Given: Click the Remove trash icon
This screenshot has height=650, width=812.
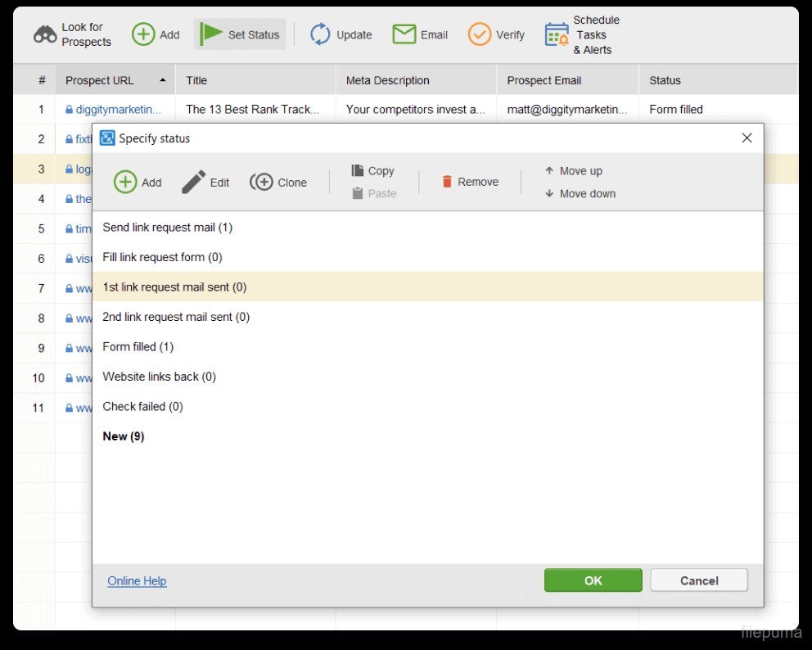Looking at the screenshot, I should pyautogui.click(x=447, y=182).
